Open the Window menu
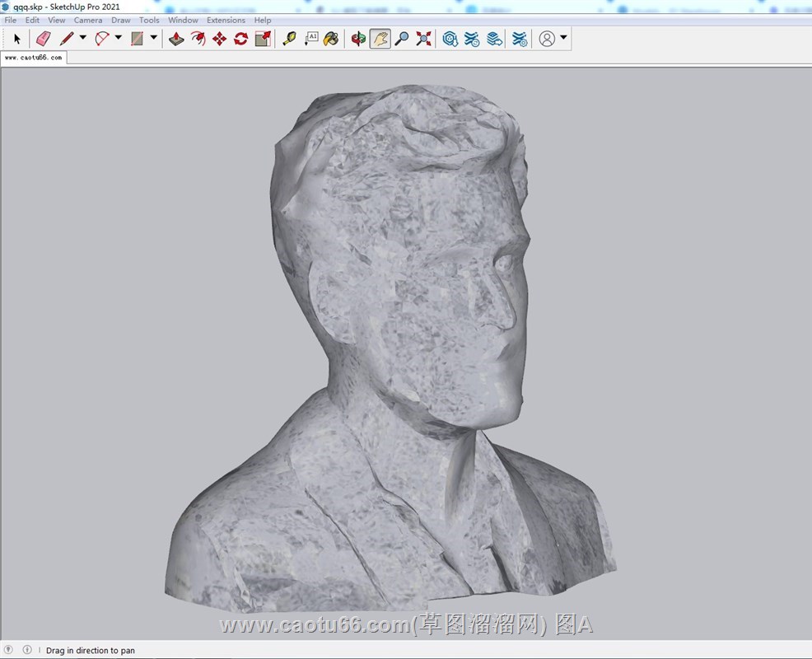The width and height of the screenshot is (812, 659). pos(183,21)
